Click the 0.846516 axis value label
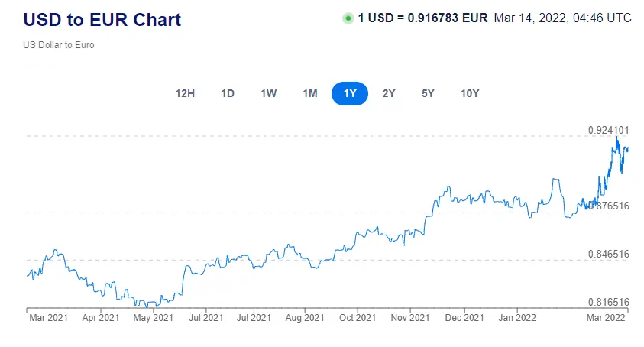 (x=608, y=255)
